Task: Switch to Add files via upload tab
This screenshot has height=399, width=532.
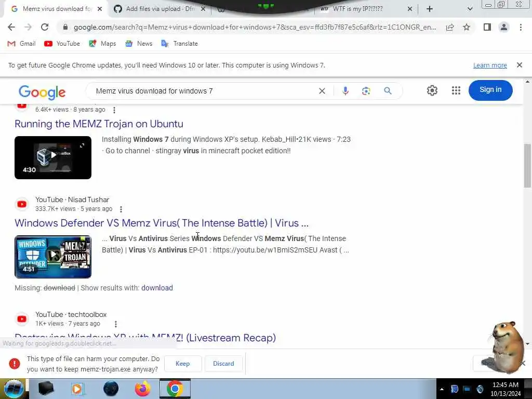Action: (159, 9)
